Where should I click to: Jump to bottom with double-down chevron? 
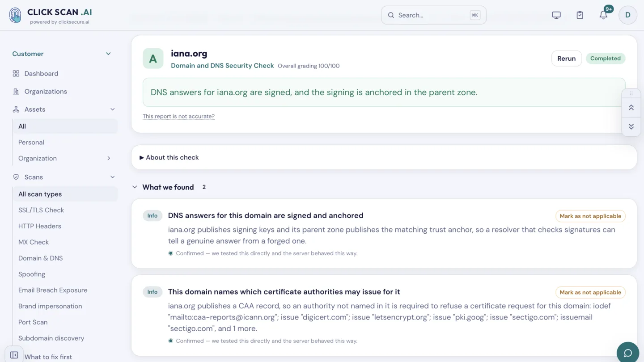(631, 126)
